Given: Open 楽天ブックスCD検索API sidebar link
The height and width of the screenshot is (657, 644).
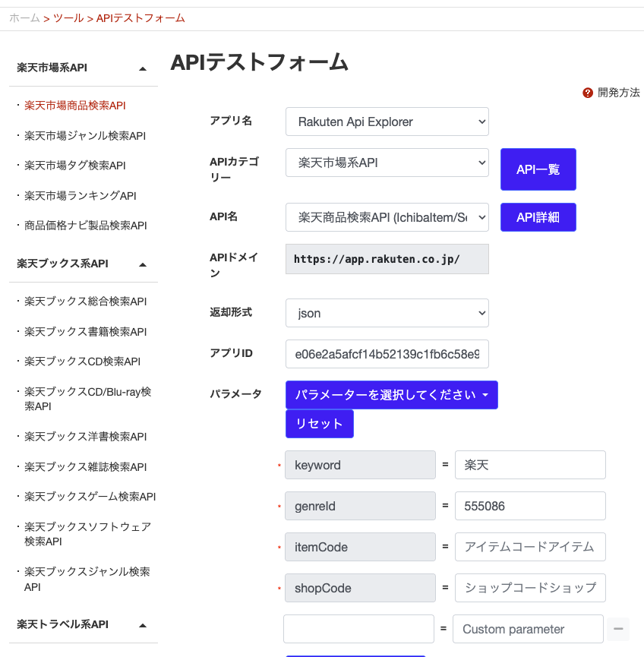Looking at the screenshot, I should 82,362.
